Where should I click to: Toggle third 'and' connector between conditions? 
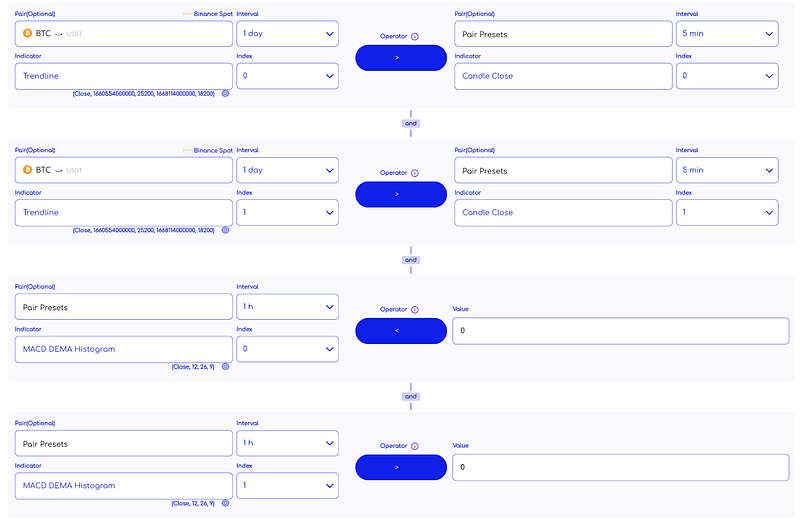pos(411,396)
